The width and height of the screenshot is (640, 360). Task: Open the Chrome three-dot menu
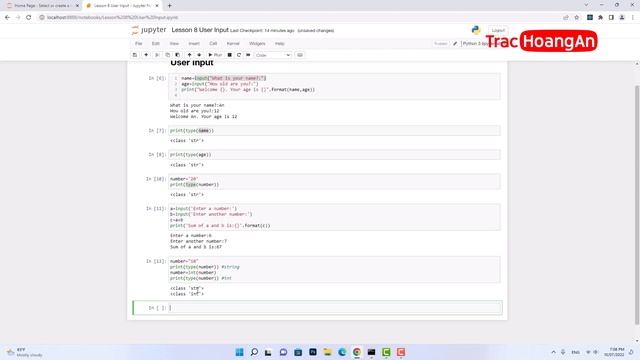(x=633, y=18)
